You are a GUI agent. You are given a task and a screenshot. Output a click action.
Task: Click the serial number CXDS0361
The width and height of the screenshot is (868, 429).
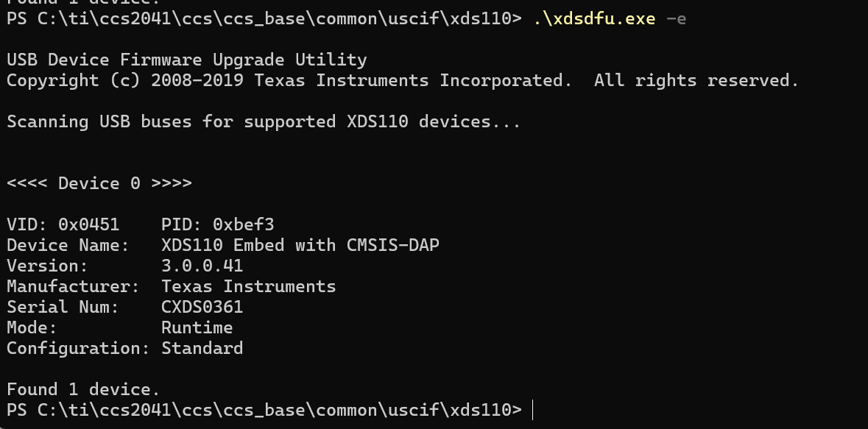point(202,308)
